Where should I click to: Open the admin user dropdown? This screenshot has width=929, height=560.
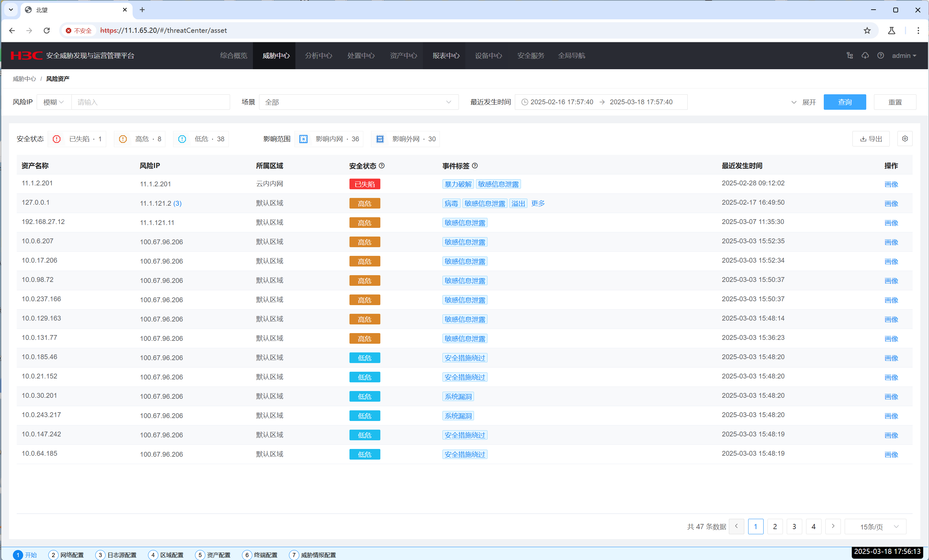(x=904, y=55)
